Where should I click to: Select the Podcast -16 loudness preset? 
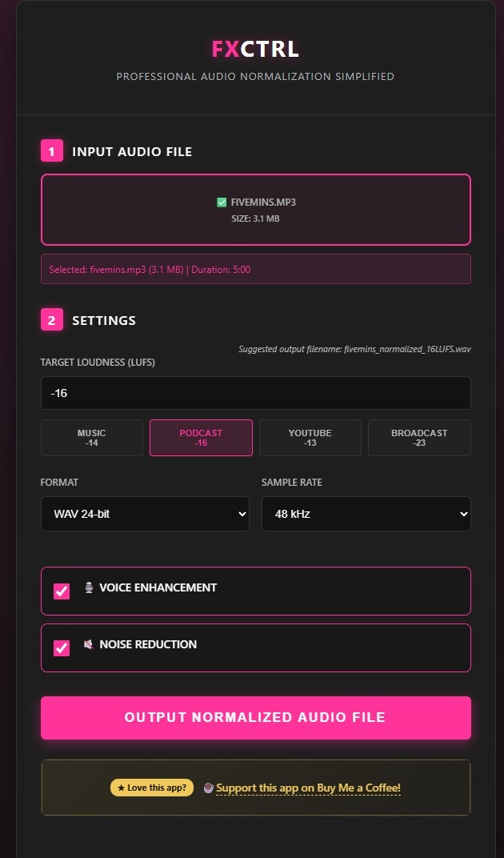(201, 438)
